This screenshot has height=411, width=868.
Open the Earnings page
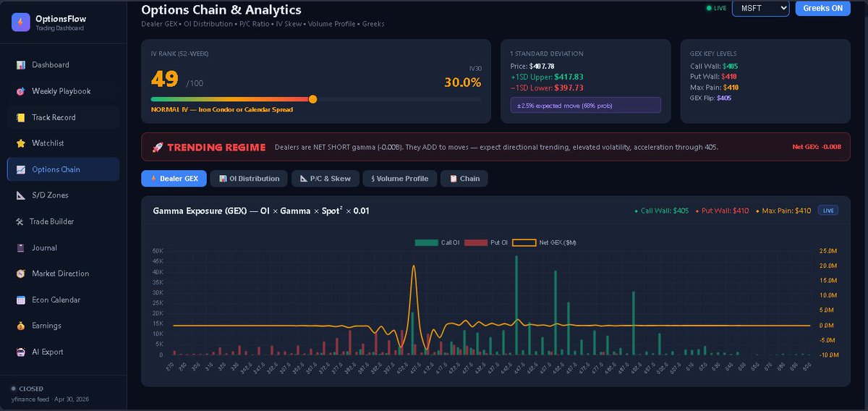coord(63,326)
